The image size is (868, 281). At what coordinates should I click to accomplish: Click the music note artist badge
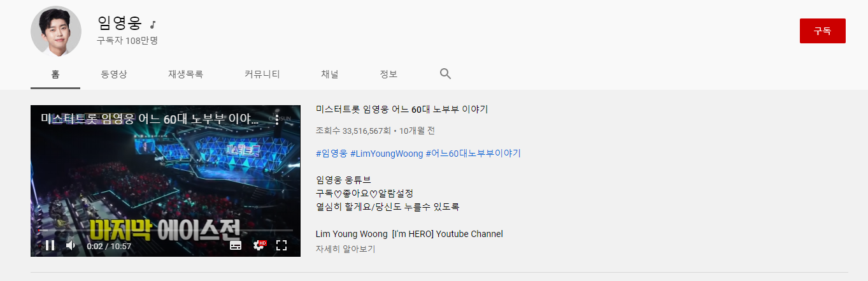tap(153, 25)
